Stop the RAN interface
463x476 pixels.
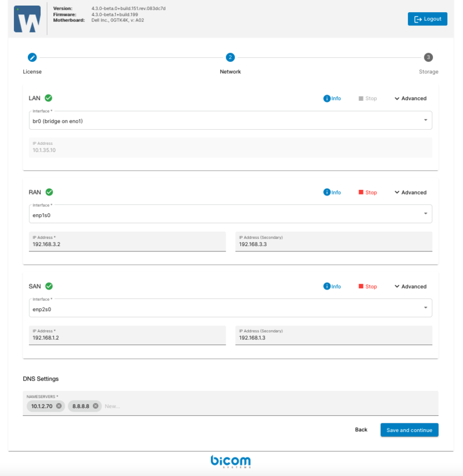pyautogui.click(x=368, y=192)
